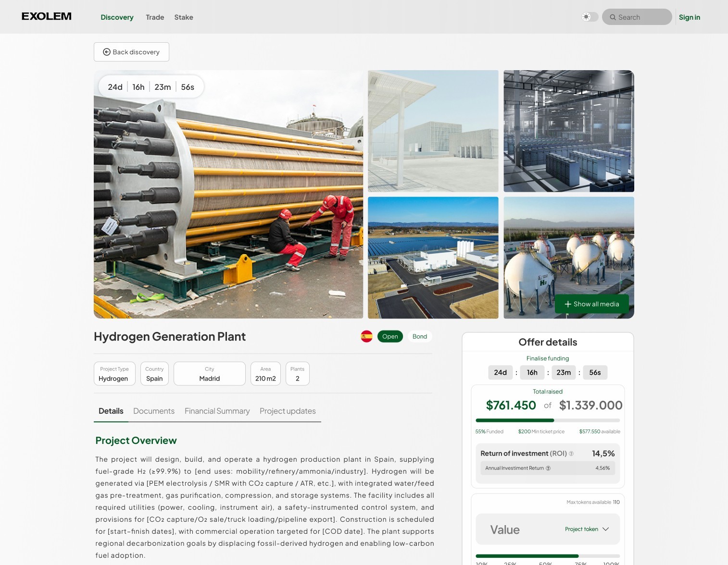This screenshot has width=728, height=565.
Task: Click the Spain flag icon
Action: (x=366, y=336)
